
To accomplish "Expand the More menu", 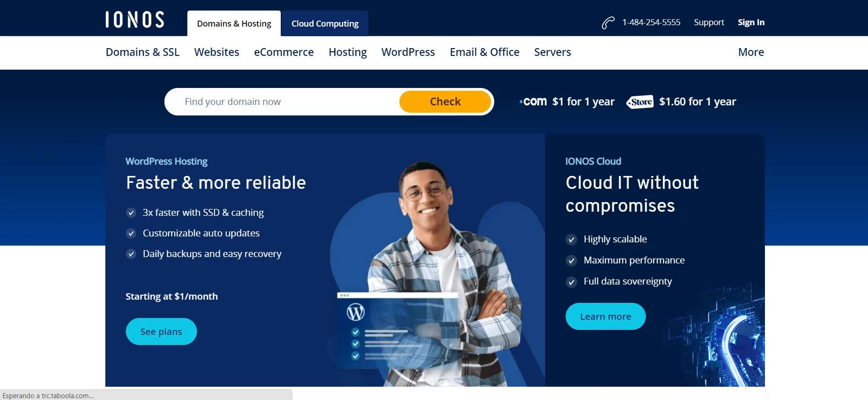I will (751, 52).
